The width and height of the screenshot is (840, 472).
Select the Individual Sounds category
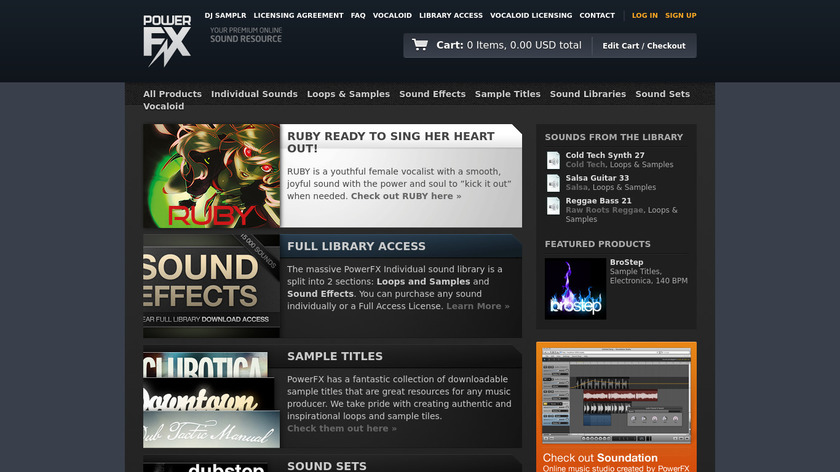pos(254,94)
